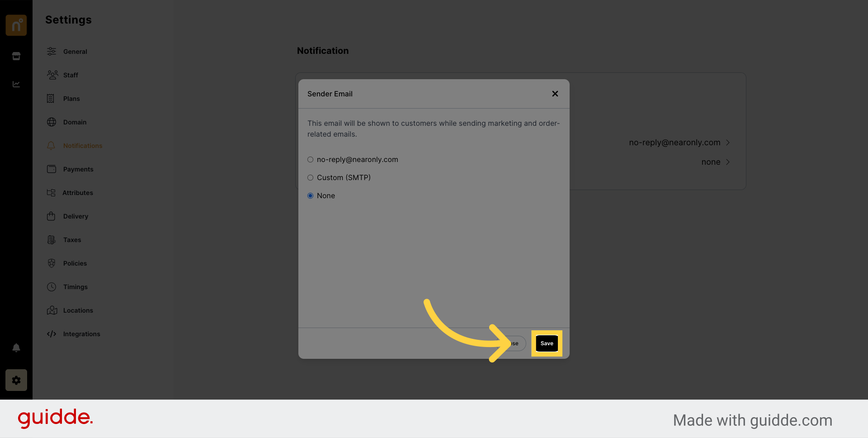The height and width of the screenshot is (438, 868).
Task: Click the Notification page heading
Action: pyautogui.click(x=323, y=51)
